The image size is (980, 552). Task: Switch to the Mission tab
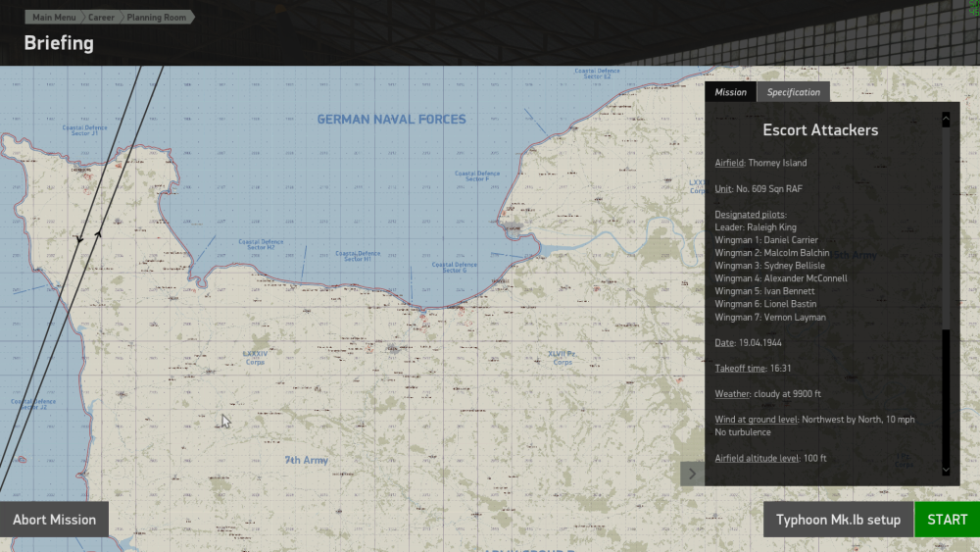[x=730, y=92]
